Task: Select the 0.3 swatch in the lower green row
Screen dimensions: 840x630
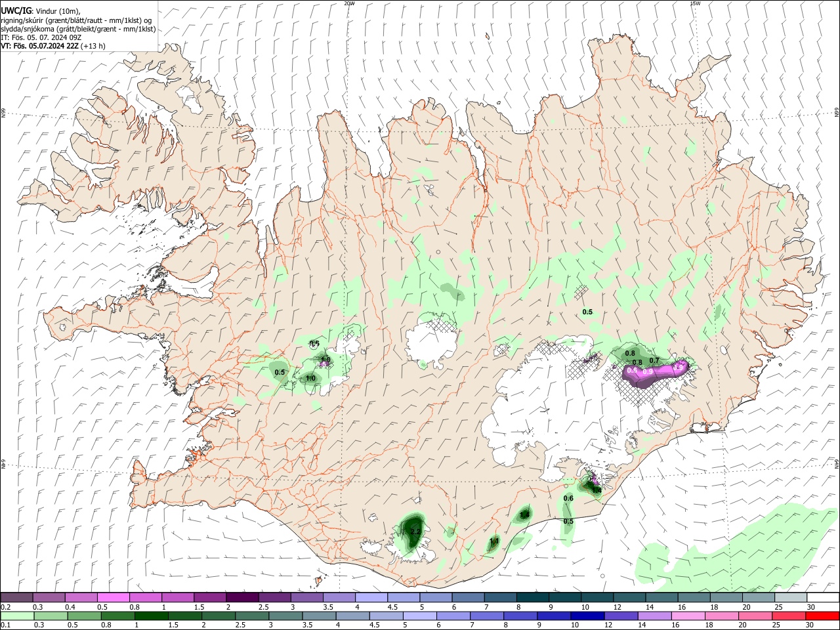Action: 50,616
